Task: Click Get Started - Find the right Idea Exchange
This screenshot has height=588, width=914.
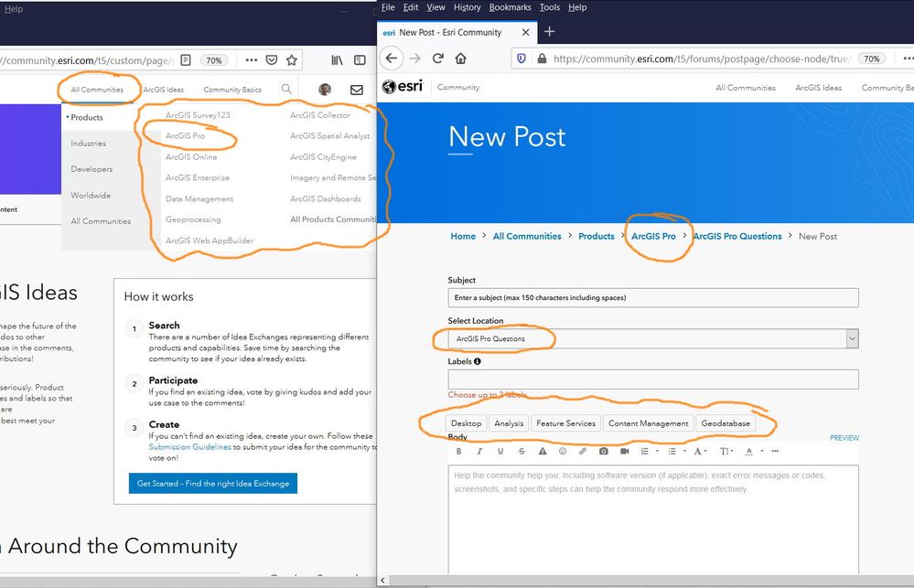Action: (x=213, y=483)
